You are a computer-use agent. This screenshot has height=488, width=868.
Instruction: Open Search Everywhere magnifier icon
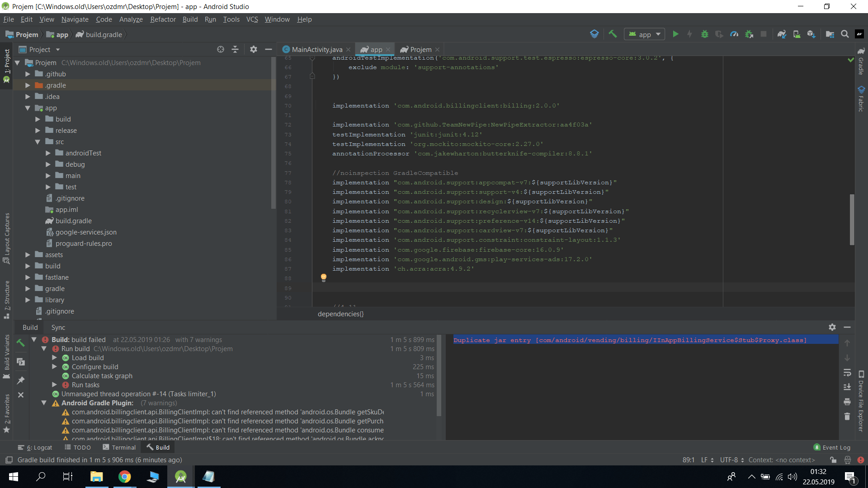coord(844,34)
